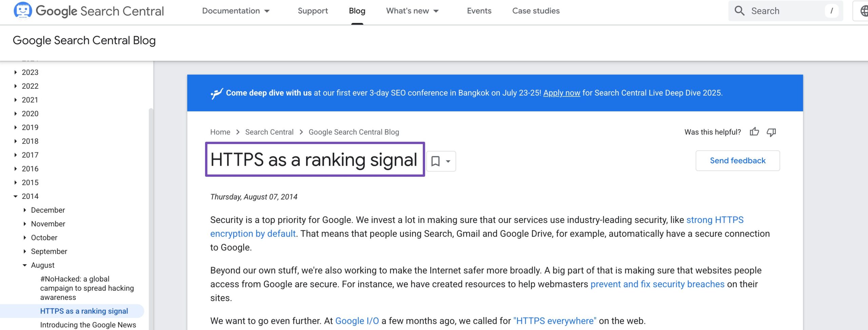This screenshot has height=330, width=868.
Task: Click the bookmark icon beside article title
Action: click(x=436, y=162)
